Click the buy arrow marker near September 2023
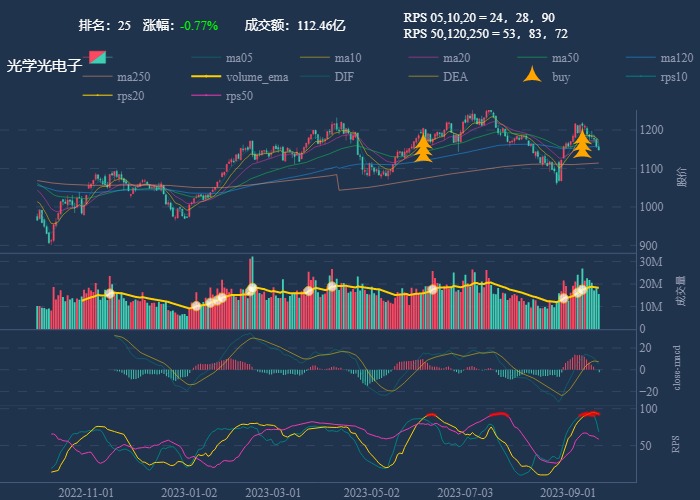Viewport: 700px width, 500px height. pyautogui.click(x=582, y=145)
